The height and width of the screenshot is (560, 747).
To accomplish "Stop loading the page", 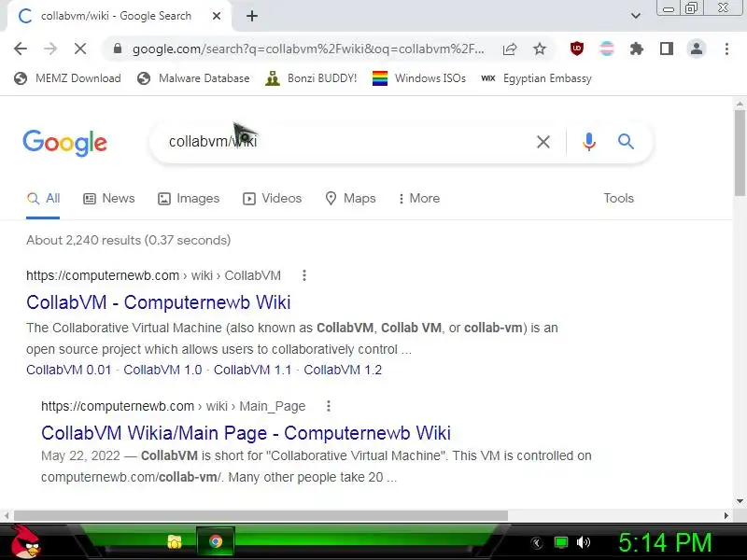I will point(80,49).
